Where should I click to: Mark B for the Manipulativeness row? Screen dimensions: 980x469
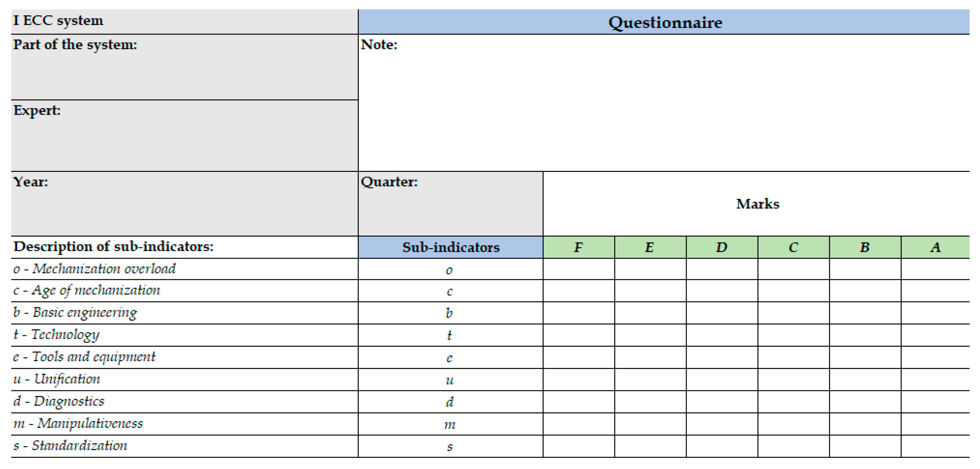pyautogui.click(x=865, y=424)
